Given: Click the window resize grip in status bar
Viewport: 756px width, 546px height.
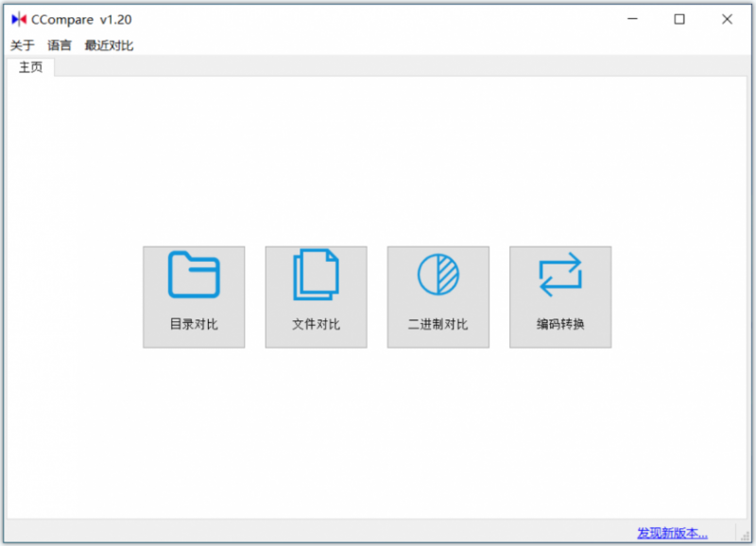Looking at the screenshot, I should [745, 535].
